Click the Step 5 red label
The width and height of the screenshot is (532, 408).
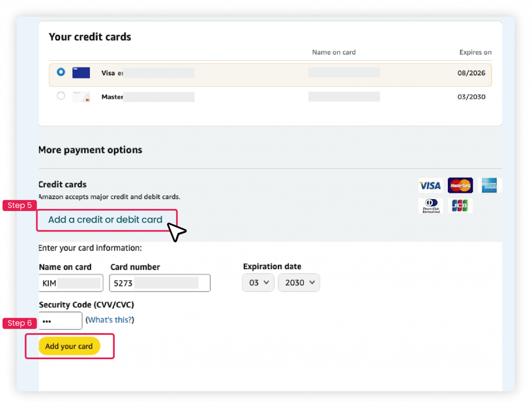[x=20, y=205]
